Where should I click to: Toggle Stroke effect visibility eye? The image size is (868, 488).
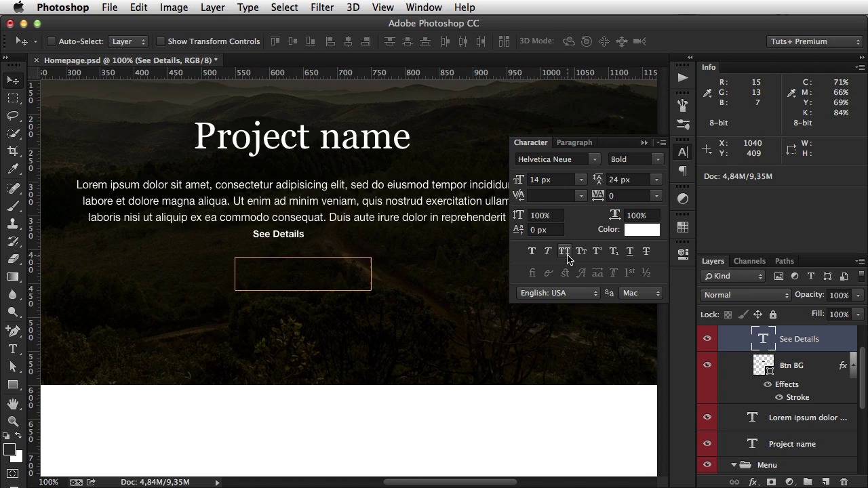tap(779, 397)
